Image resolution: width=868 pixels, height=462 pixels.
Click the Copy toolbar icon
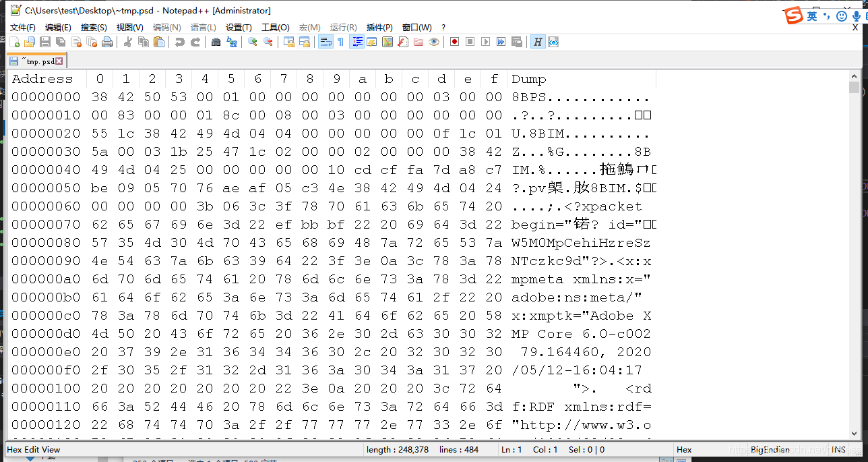coord(144,42)
